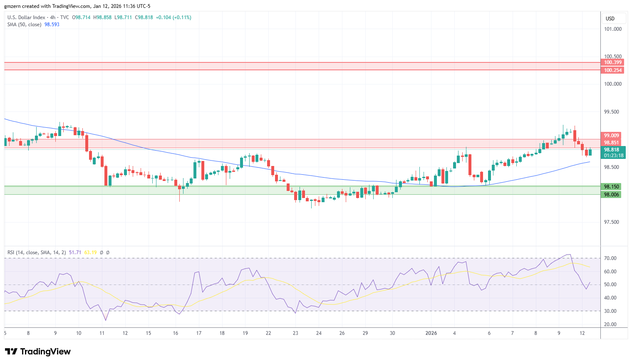The height and width of the screenshot is (364, 632).
Task: Click the date 29 on time axis
Action: 365,333
